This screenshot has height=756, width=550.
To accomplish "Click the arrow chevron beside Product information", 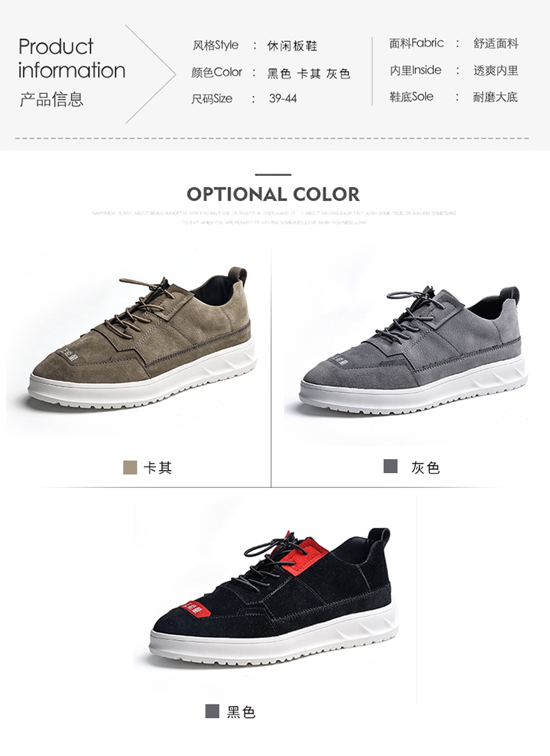I will [x=151, y=74].
